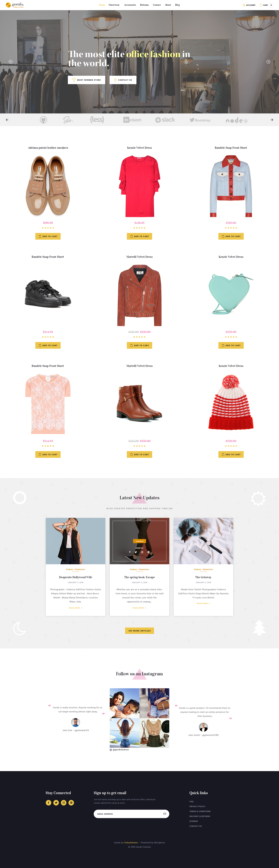This screenshot has width=279, height=868.
Task: Click the Facebook icon under Stay Connected
Action: click(x=49, y=803)
